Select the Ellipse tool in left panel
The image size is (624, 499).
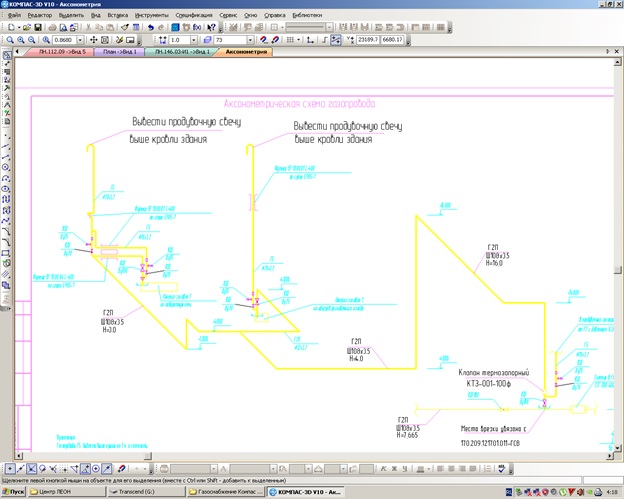click(x=6, y=189)
